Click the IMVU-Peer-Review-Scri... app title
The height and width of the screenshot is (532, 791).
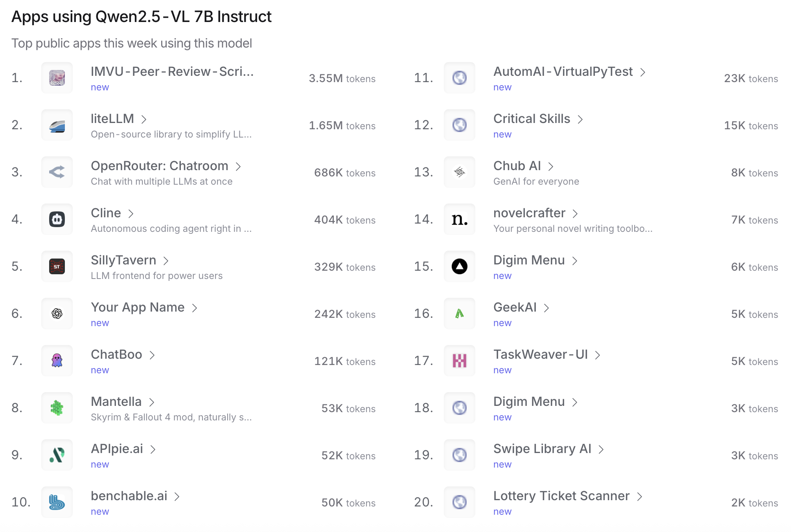click(172, 72)
